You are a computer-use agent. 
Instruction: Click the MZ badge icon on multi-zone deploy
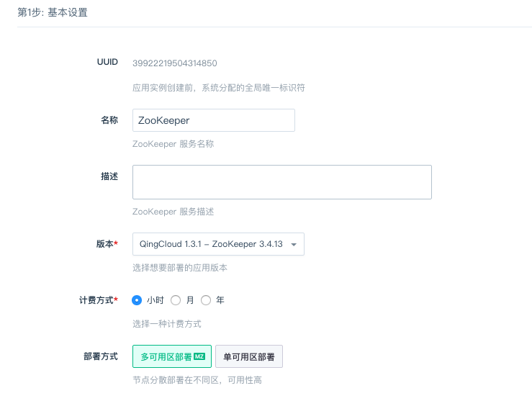point(199,356)
